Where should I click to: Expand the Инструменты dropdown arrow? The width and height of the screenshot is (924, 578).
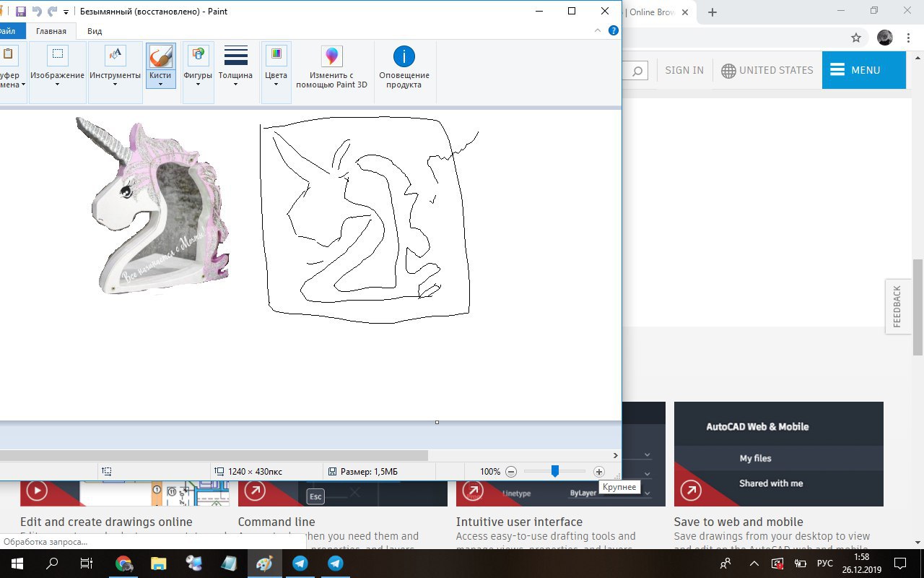[115, 85]
